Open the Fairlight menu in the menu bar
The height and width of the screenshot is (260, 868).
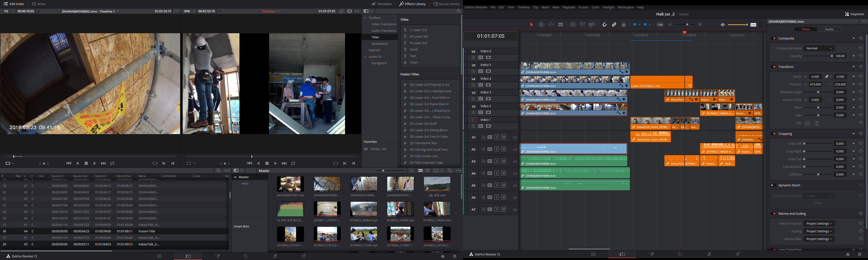(608, 7)
